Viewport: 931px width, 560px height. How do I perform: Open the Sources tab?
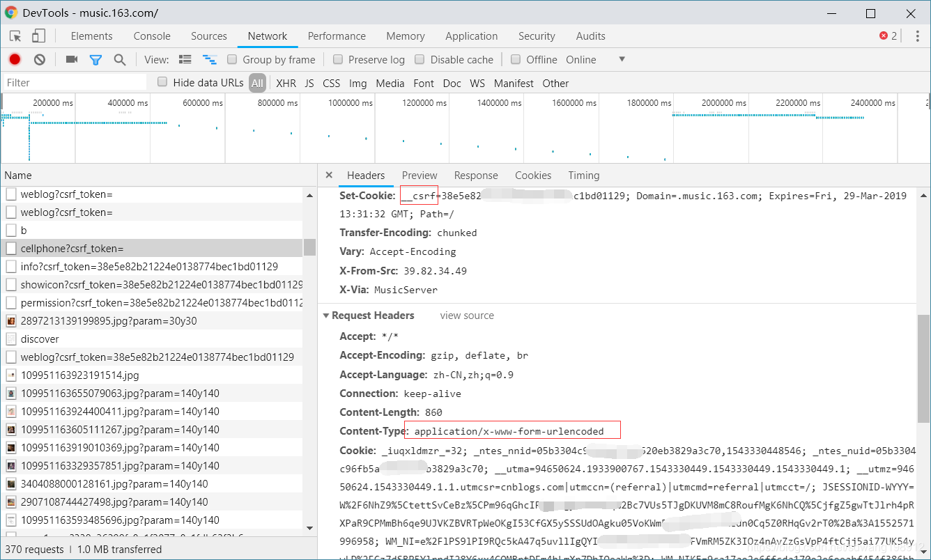(x=209, y=36)
